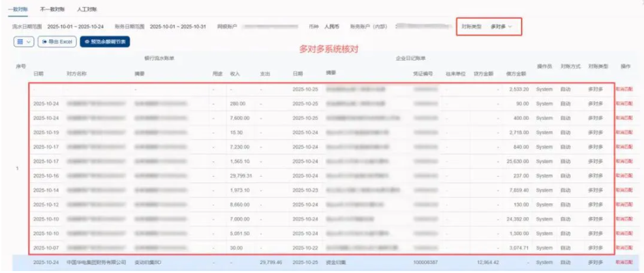Expand the chevron beside the grid icon

click(29, 42)
